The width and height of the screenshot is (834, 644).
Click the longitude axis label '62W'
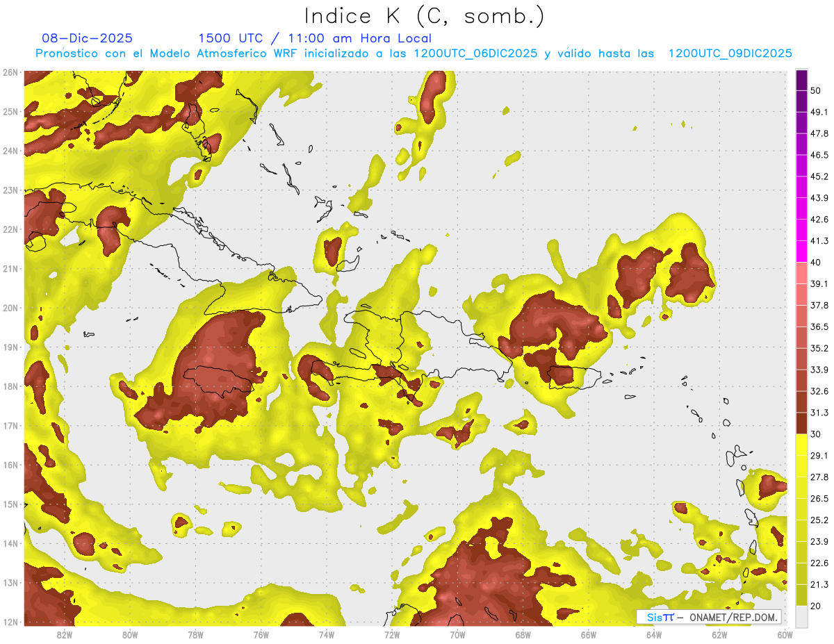coord(719,635)
